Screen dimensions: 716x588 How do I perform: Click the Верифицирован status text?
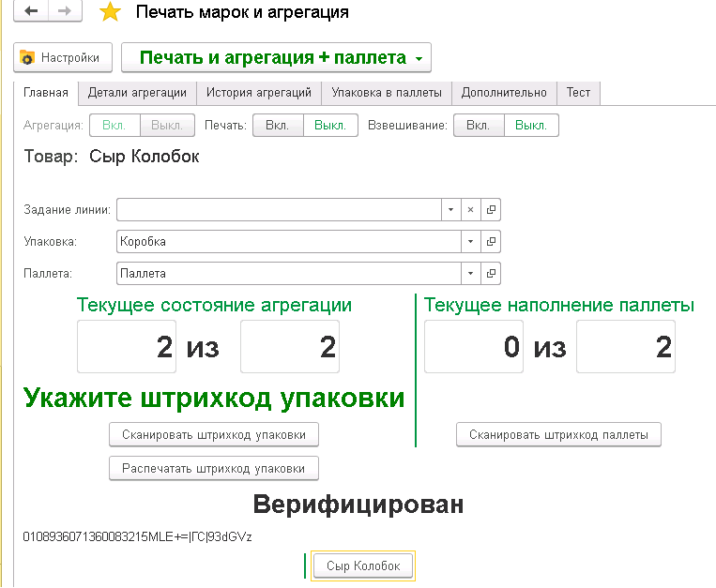tap(358, 505)
